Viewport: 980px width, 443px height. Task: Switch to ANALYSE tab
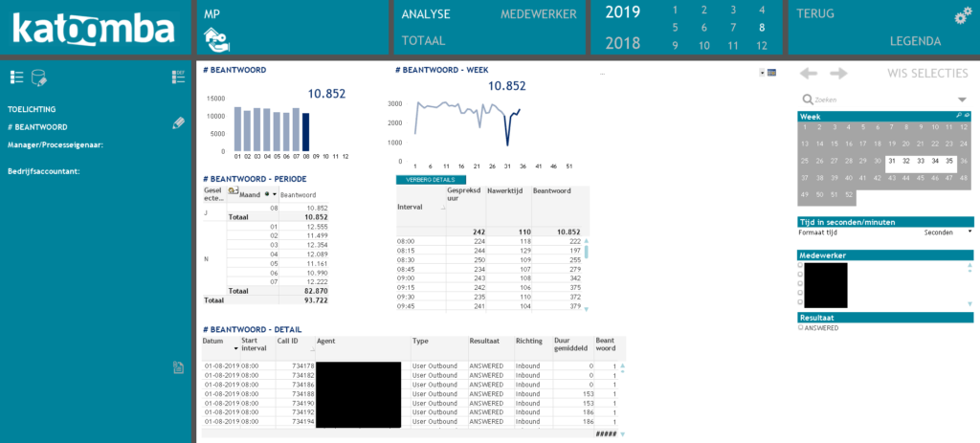pos(426,14)
